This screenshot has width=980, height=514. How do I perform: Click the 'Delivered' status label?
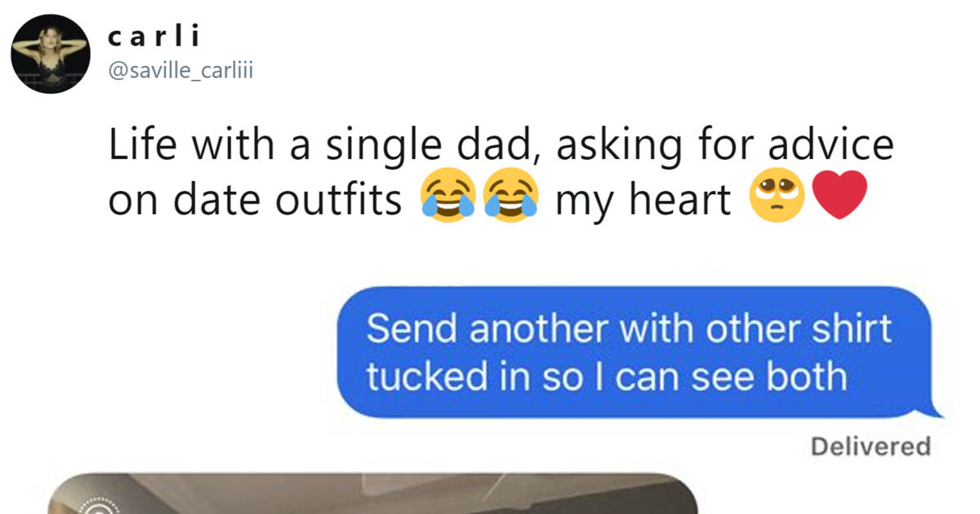(x=870, y=445)
